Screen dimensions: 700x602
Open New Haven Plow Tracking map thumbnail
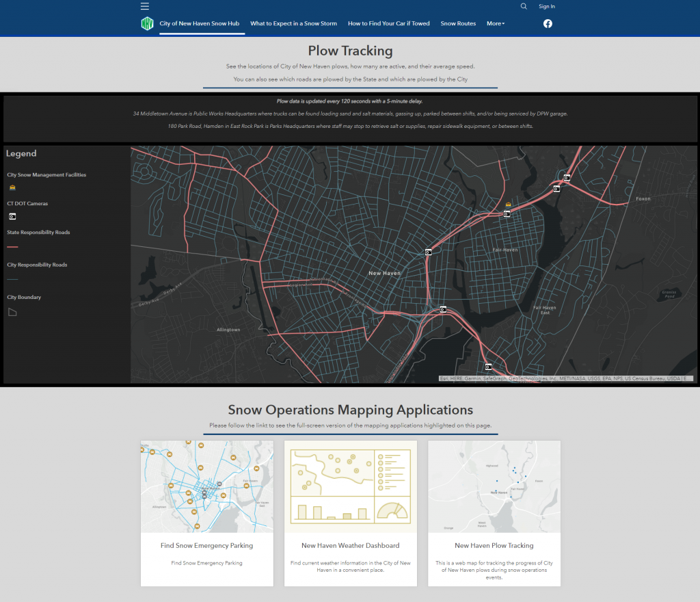[x=494, y=486]
